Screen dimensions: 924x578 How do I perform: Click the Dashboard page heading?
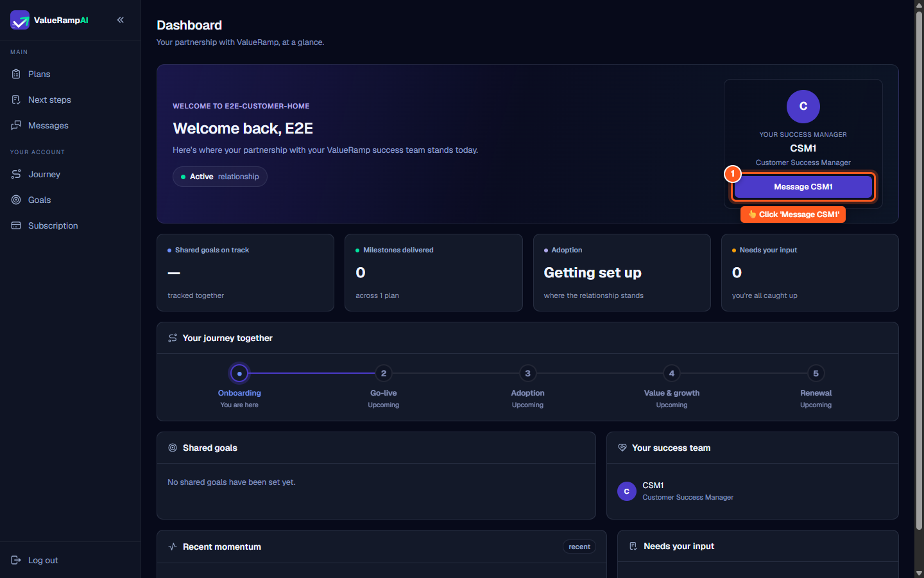tap(189, 25)
